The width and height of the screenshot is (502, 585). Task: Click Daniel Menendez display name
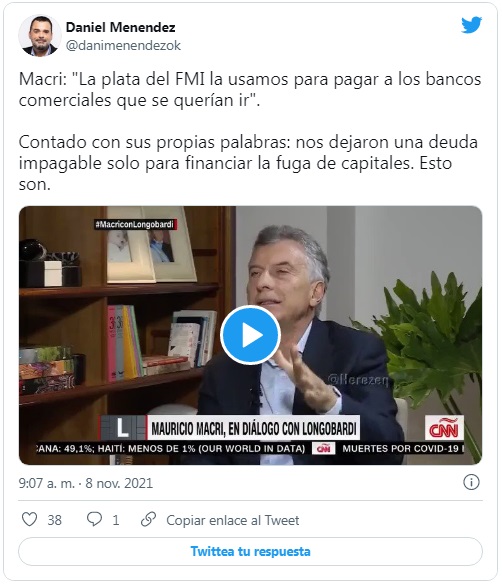click(120, 27)
